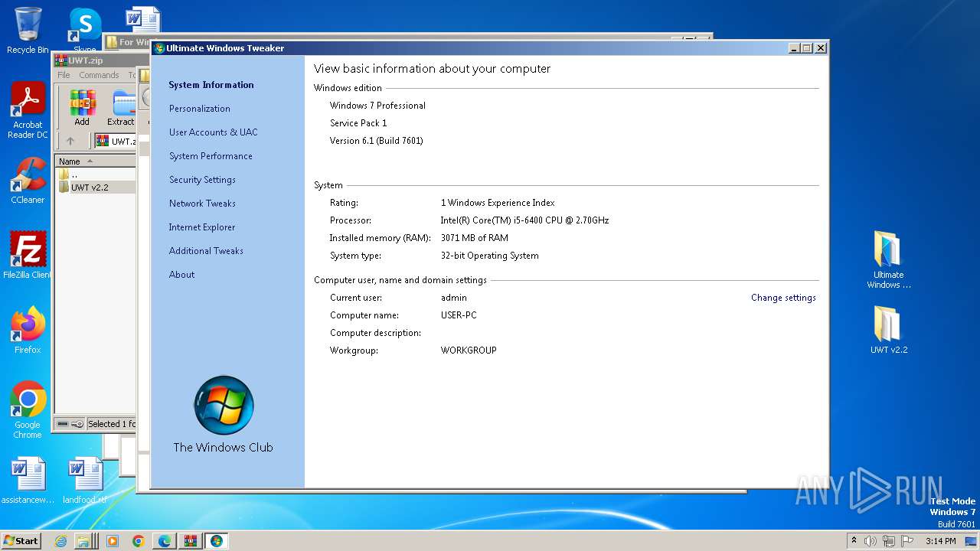Click Show Desktop icon in taskbar corner

point(972,541)
